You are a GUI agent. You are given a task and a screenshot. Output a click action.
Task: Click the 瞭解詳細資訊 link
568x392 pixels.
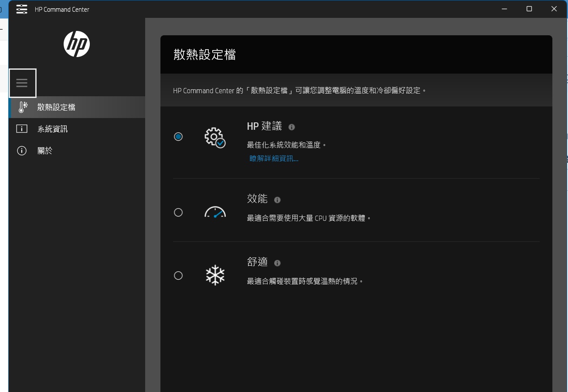[x=274, y=158]
